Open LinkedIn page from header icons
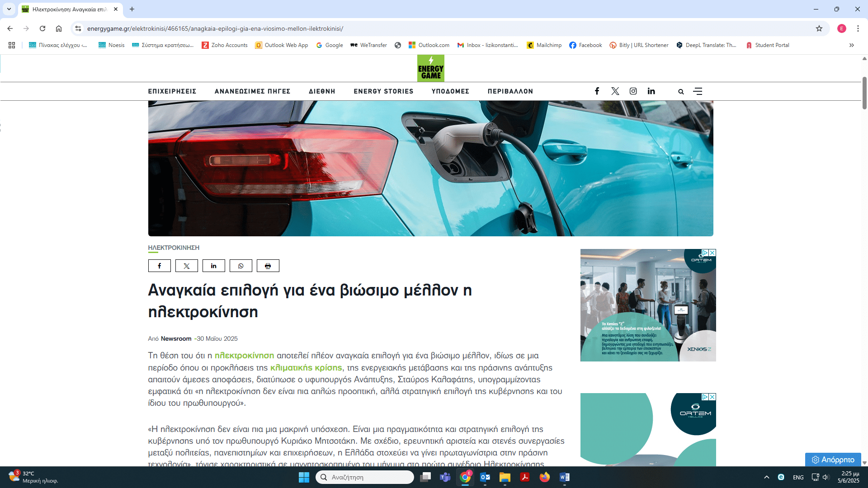868x488 pixels. tap(651, 91)
